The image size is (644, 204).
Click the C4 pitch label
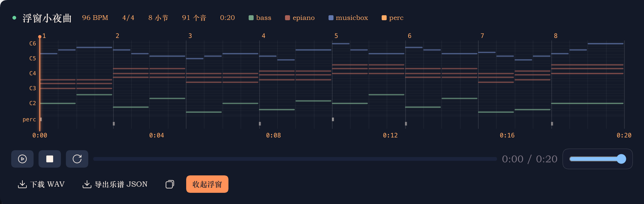click(x=33, y=73)
